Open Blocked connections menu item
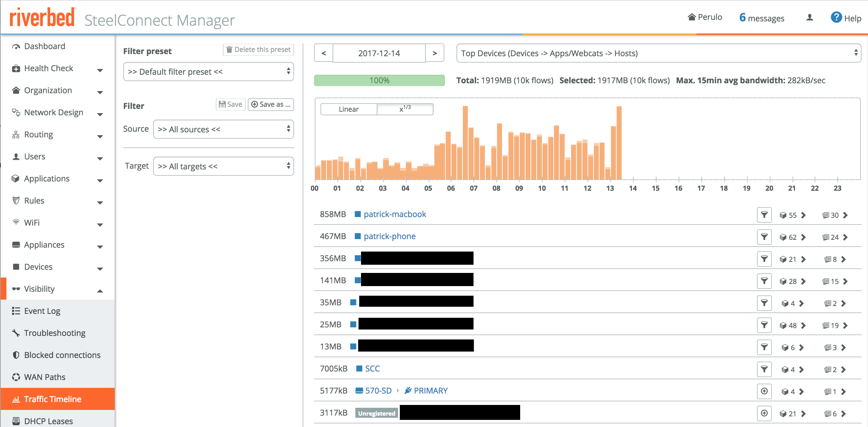 pos(62,355)
